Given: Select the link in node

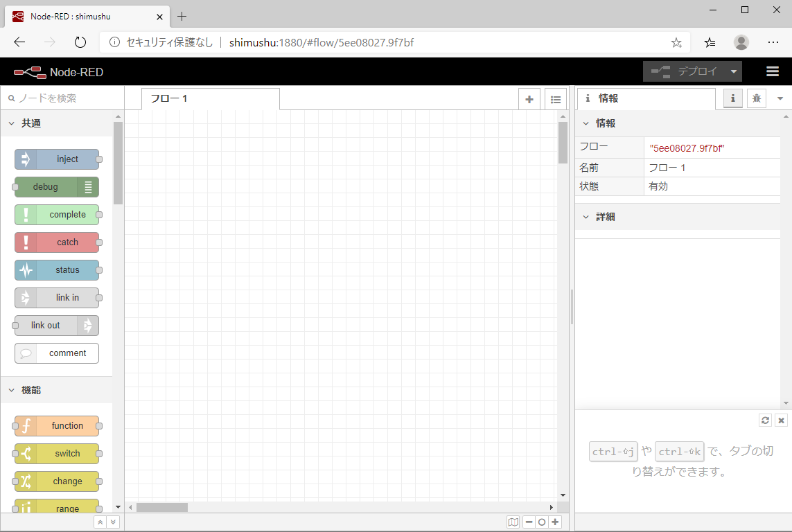Looking at the screenshot, I should point(57,298).
